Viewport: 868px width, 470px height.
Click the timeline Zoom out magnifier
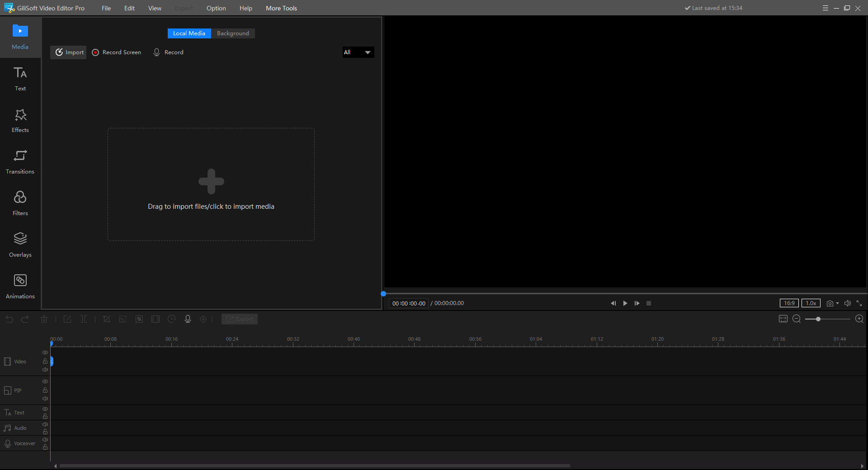[797, 319]
